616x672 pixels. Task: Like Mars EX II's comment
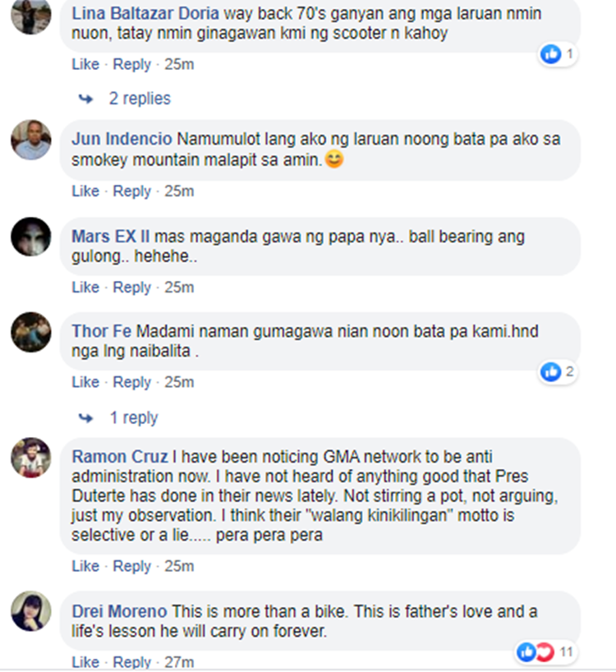85,288
